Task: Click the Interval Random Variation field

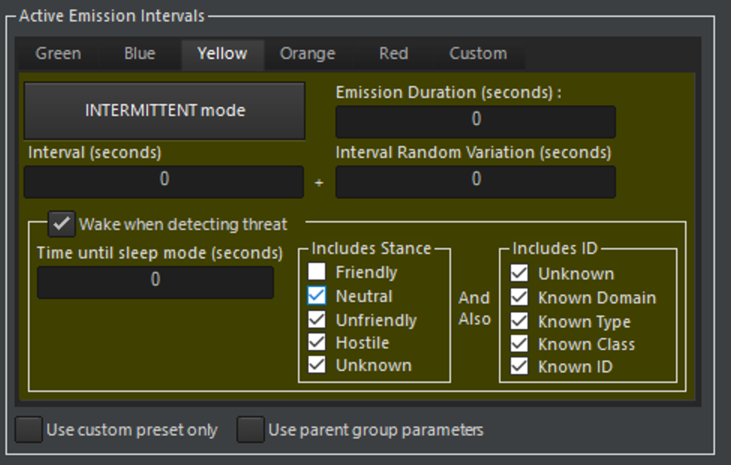Action: 475,181
